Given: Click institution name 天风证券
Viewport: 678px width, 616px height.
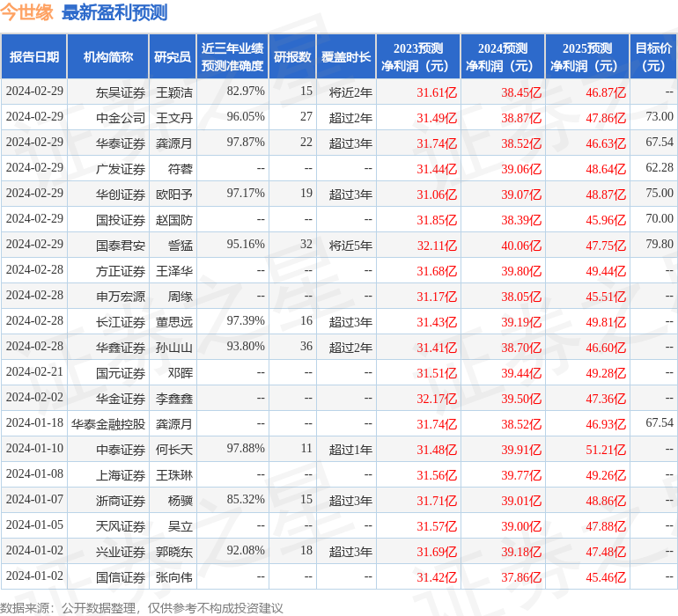Looking at the screenshot, I should pos(121,526).
